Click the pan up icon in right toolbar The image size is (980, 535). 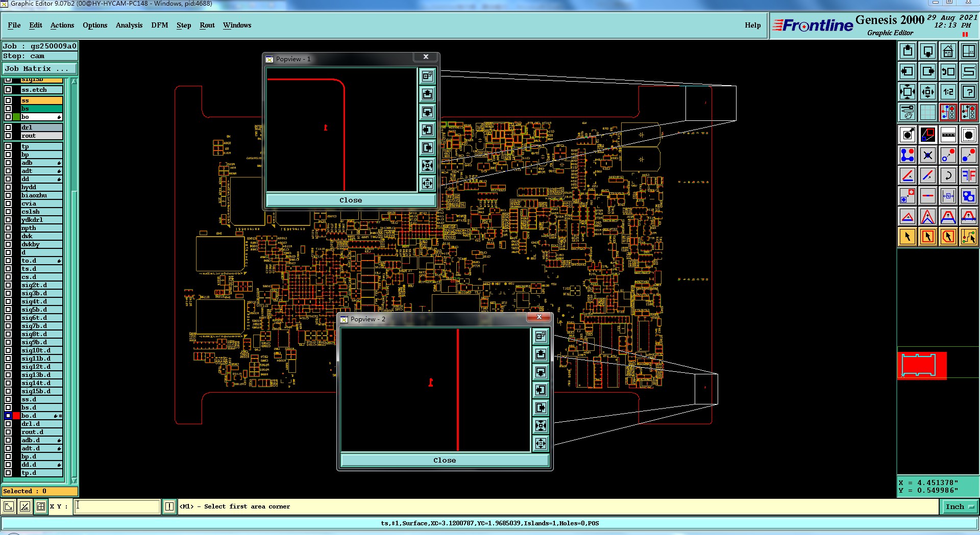pos(908,51)
